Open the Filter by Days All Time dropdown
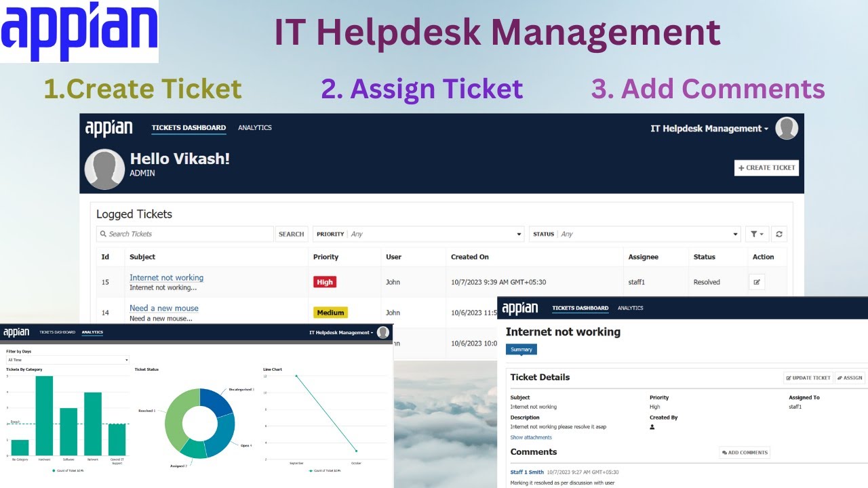This screenshot has width=868, height=488. [68, 360]
